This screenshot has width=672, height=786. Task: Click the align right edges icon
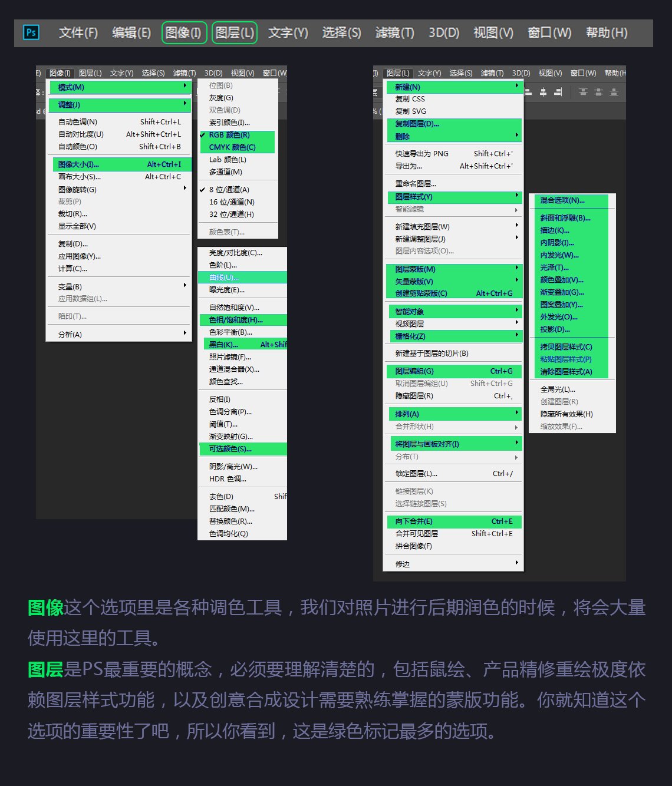(558, 92)
